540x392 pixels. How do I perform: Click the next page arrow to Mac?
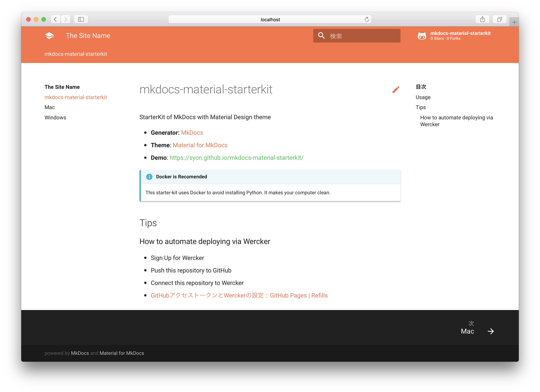point(491,331)
